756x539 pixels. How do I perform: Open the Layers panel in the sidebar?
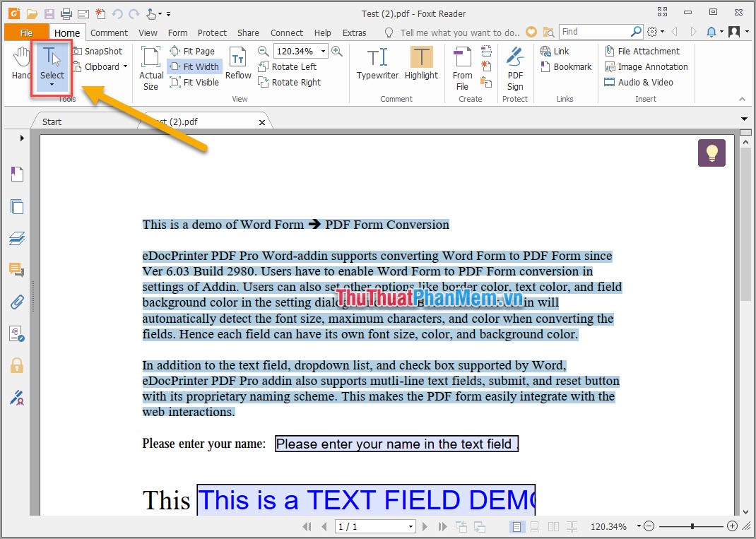click(17, 238)
